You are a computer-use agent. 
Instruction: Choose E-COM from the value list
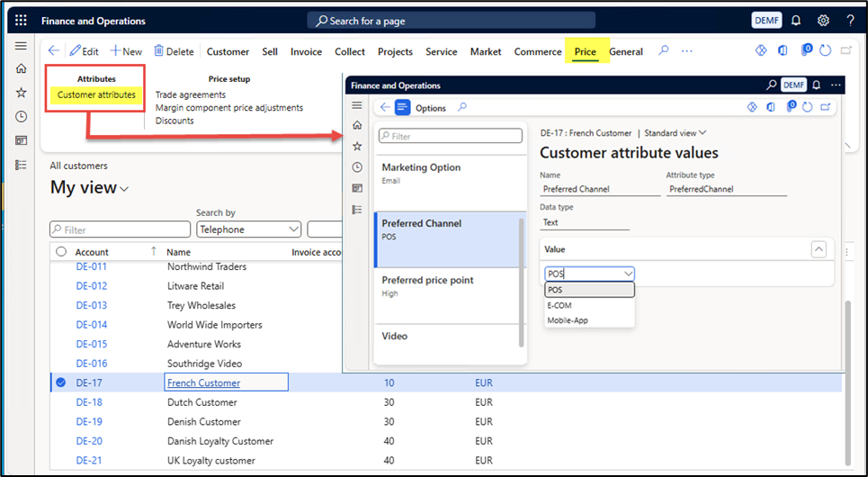[589, 305]
